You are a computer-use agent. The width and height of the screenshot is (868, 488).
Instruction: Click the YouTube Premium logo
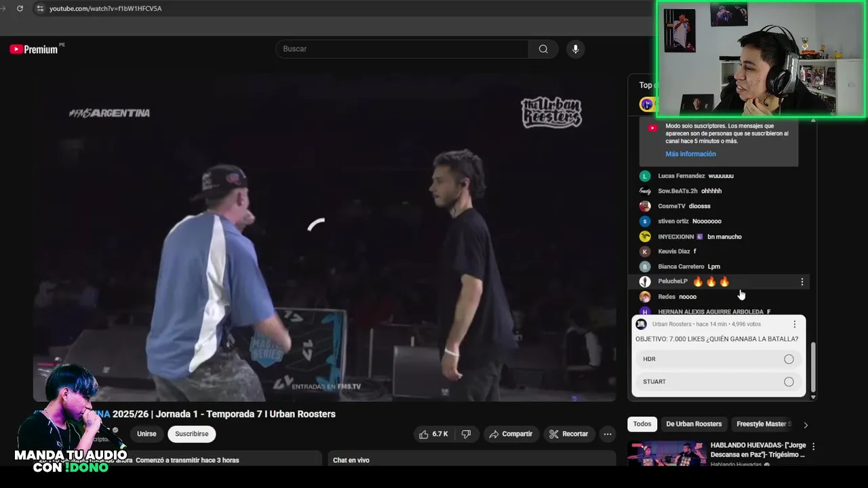click(34, 49)
